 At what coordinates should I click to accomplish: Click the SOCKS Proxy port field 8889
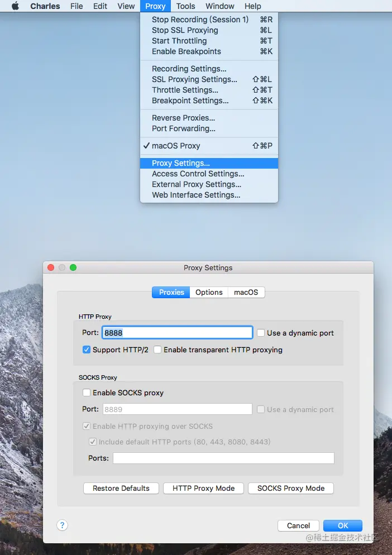point(178,409)
